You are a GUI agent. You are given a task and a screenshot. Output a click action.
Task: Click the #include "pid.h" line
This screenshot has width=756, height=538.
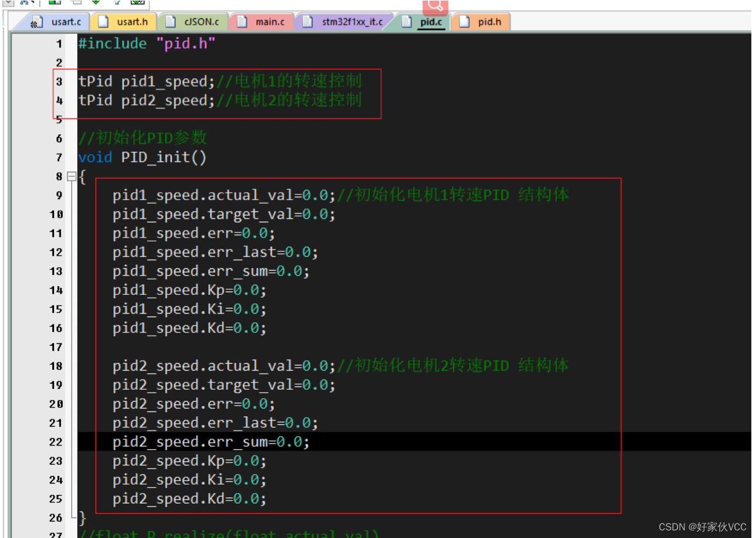pos(147,44)
